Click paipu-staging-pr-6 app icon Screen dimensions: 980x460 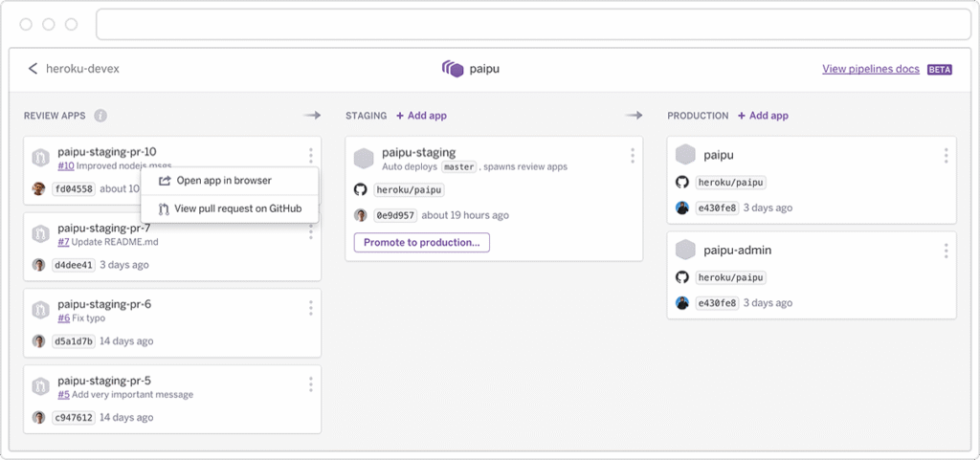click(x=41, y=311)
